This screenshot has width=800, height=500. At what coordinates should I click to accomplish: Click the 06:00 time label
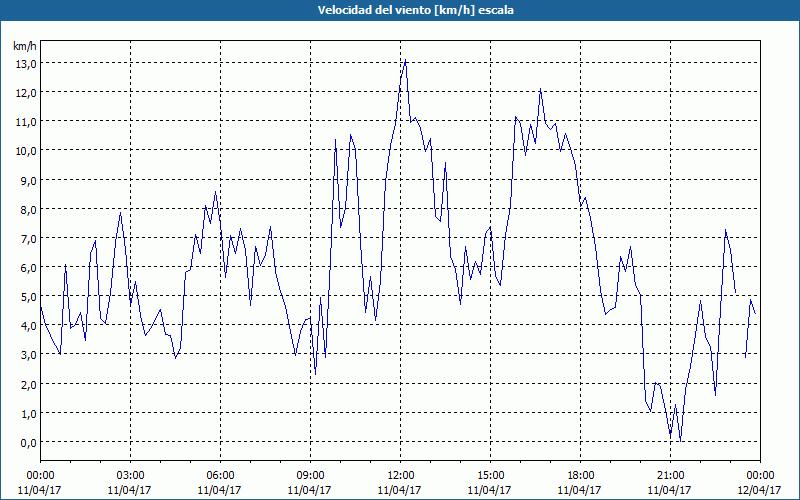[220, 476]
